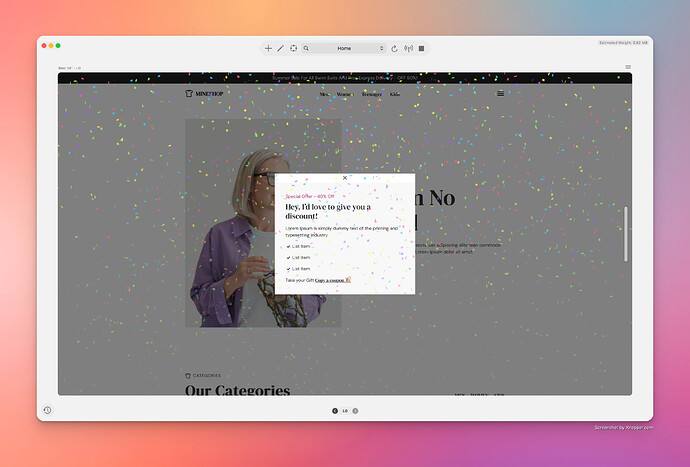The image size is (690, 467).
Task: Click the magnifier search icon
Action: click(306, 48)
